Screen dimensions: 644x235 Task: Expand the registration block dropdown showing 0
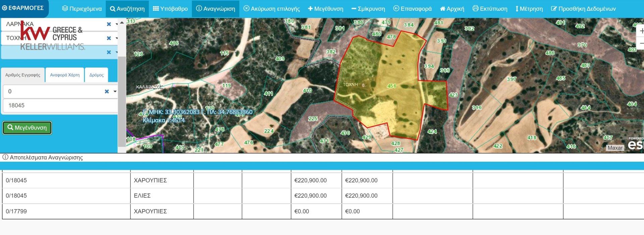coord(115,91)
